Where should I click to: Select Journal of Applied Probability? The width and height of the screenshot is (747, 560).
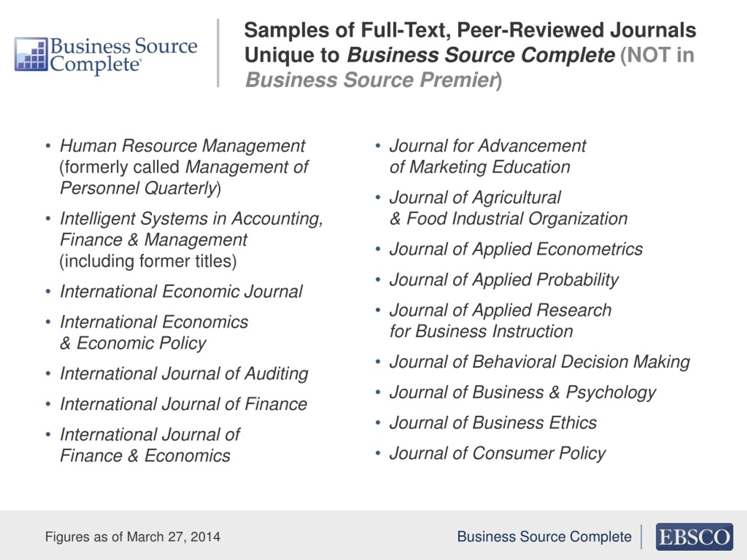tap(504, 280)
